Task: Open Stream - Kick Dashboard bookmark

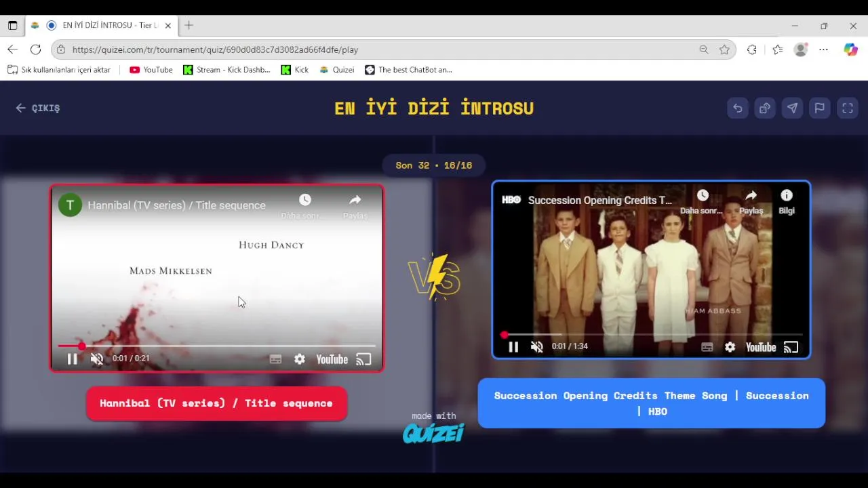Action: pyautogui.click(x=226, y=70)
